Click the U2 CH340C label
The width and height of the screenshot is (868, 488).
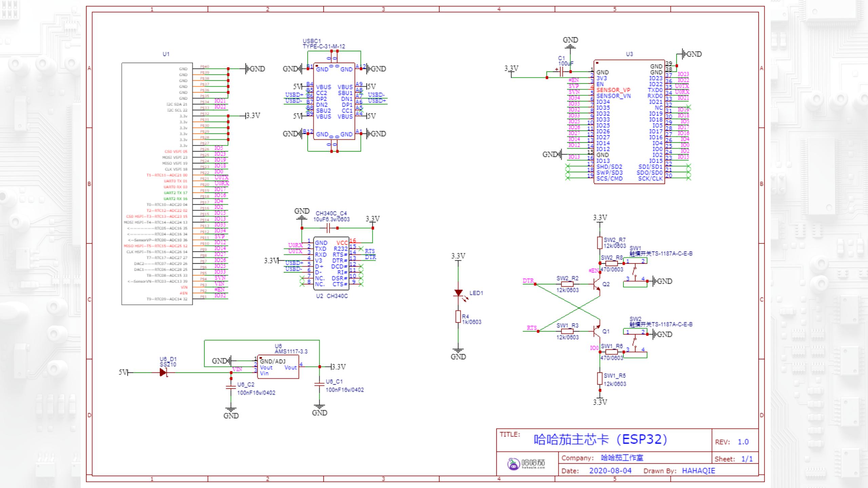click(332, 296)
